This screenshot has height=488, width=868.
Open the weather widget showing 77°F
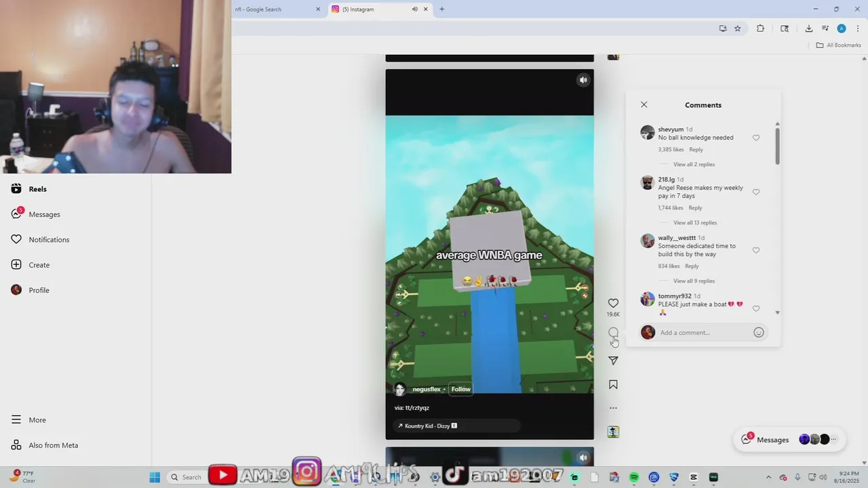point(23,477)
